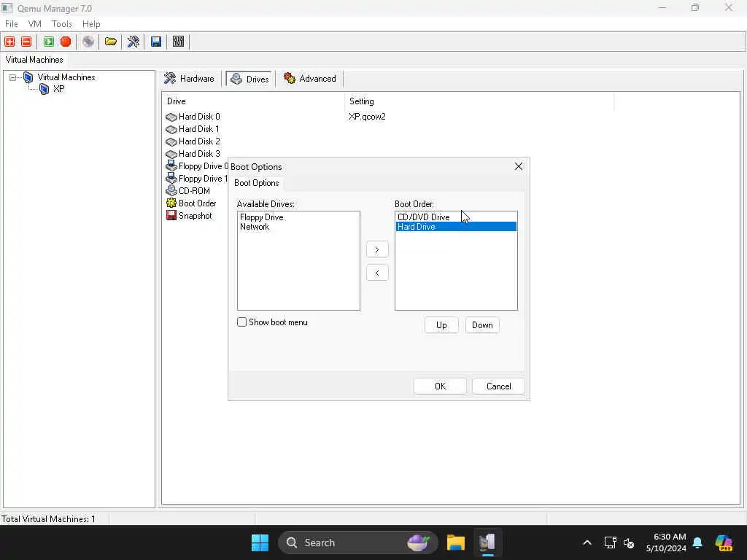Viewport: 747px width, 560px height.
Task: Click the wrench and screwdriver toolbar icon
Action: coord(133,42)
